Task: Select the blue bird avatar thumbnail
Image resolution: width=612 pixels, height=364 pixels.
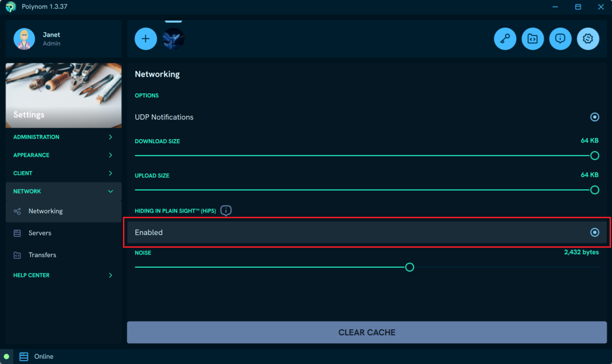Action: click(x=173, y=39)
